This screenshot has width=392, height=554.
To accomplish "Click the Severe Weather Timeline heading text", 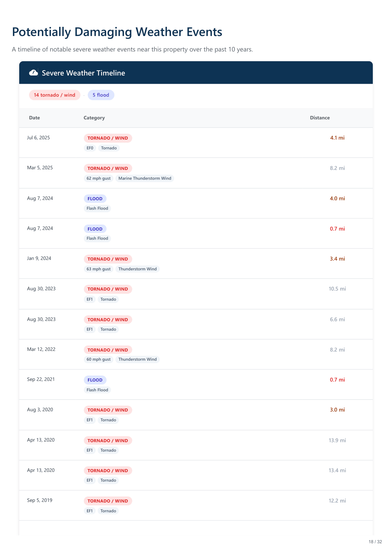I will pos(83,73).
